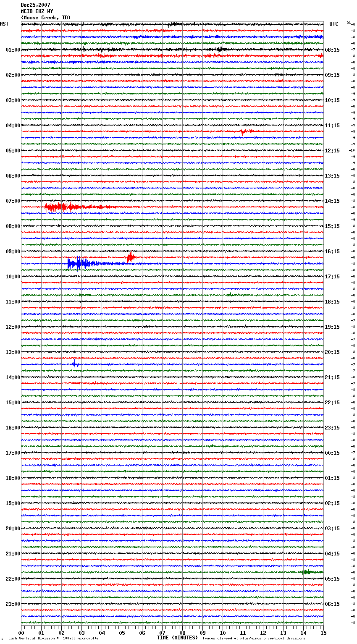The image size is (357, 644).
Task: Click the 08:15 UTC row label
Action: [x=332, y=50]
